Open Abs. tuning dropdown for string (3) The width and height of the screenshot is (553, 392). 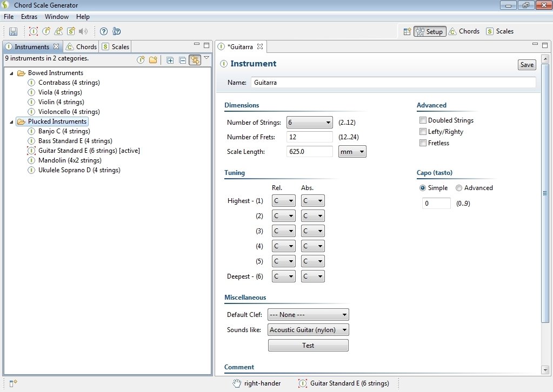coord(312,231)
